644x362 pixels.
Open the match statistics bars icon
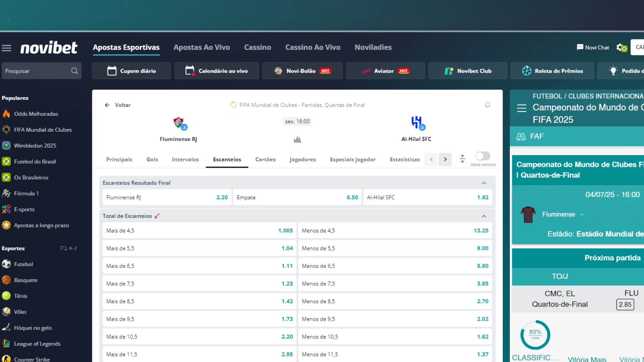click(297, 139)
